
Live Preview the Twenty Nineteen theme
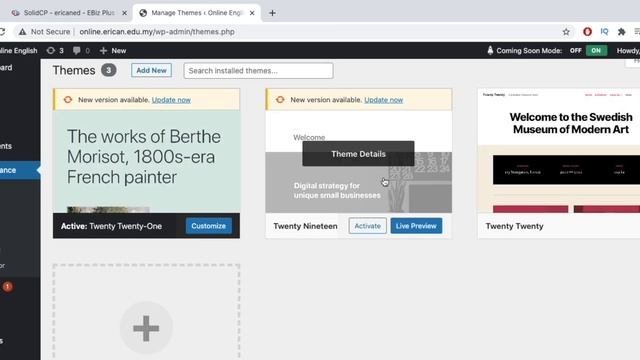416,226
